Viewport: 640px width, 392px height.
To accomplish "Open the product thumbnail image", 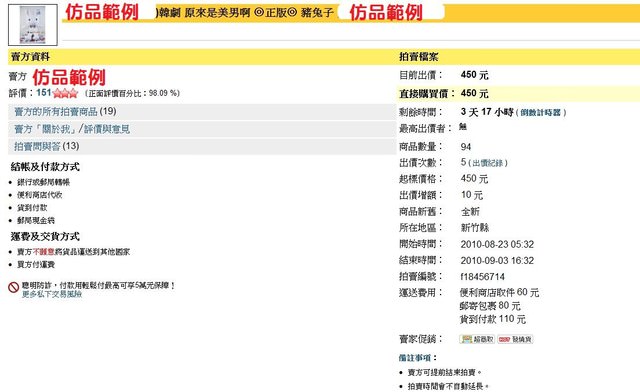I will pyautogui.click(x=33, y=25).
